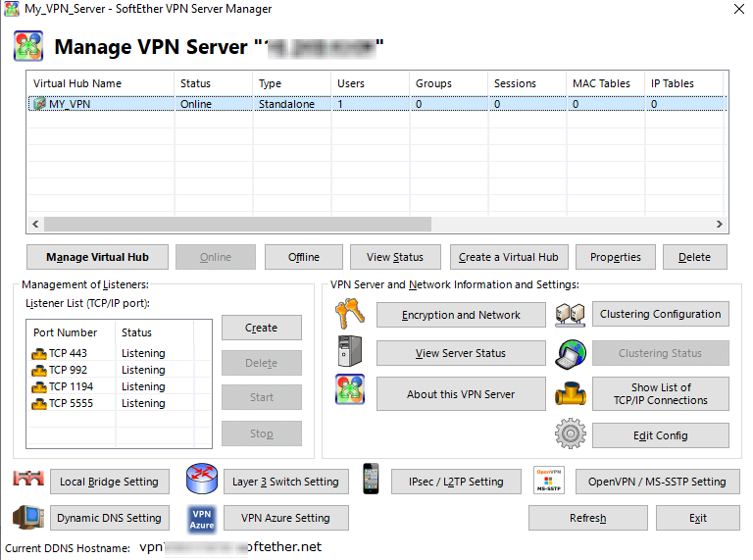This screenshot has width=753, height=560.
Task: Click the Status column header in hub list
Action: [213, 83]
